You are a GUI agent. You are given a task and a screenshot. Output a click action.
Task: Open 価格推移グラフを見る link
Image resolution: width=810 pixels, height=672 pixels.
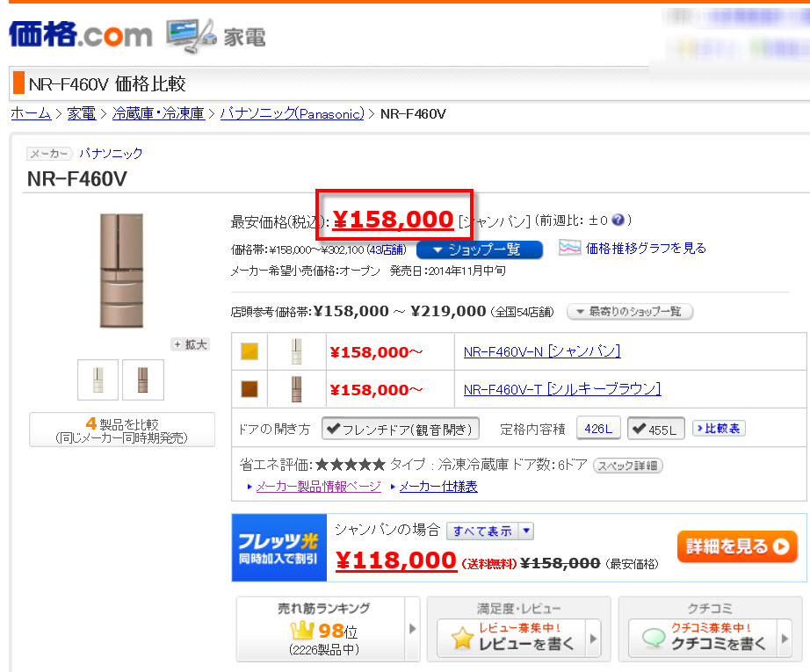coord(646,249)
